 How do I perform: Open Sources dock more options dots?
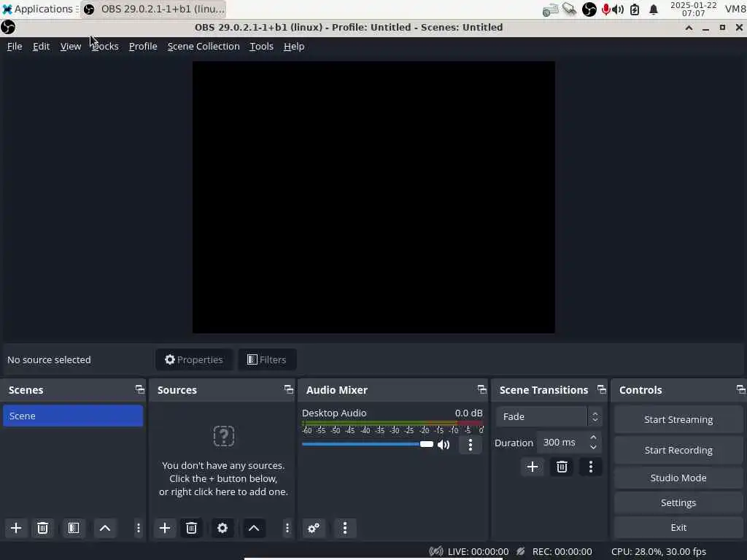click(x=287, y=528)
